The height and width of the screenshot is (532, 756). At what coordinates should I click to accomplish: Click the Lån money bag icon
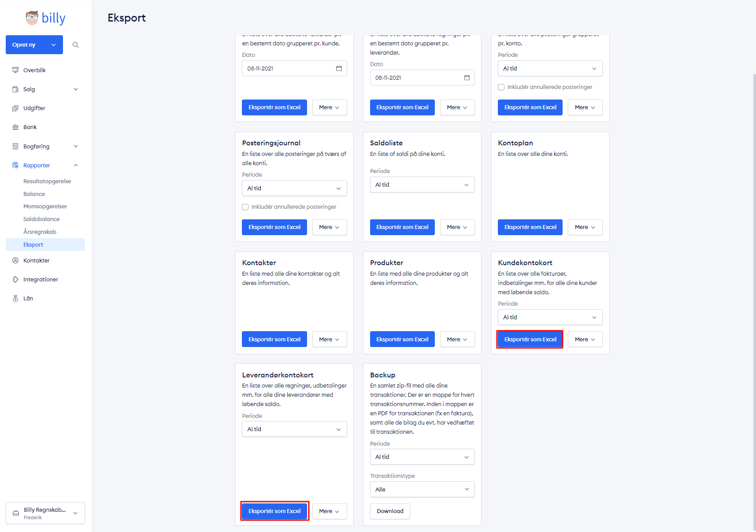coord(15,298)
